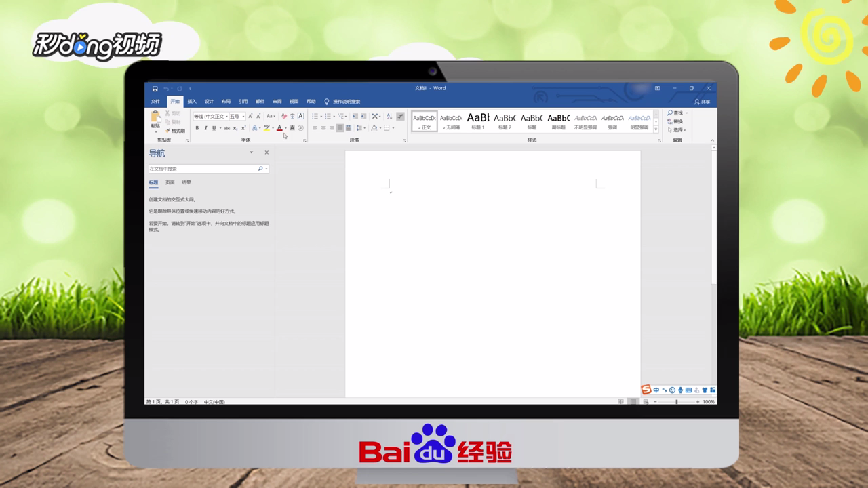
Task: Switch to the Layout ribbon tab
Action: point(226,102)
